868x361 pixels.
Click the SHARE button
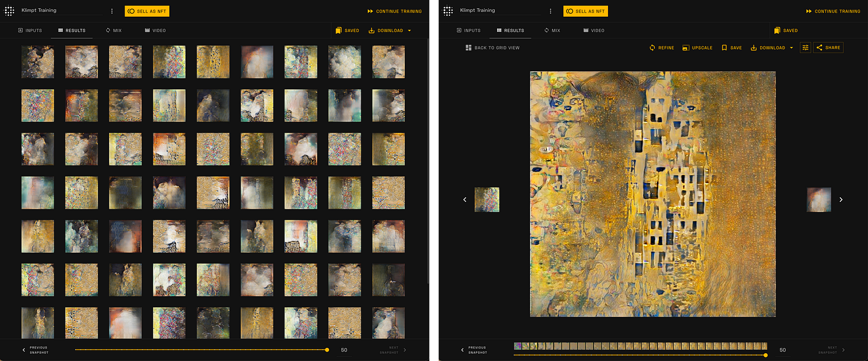828,48
